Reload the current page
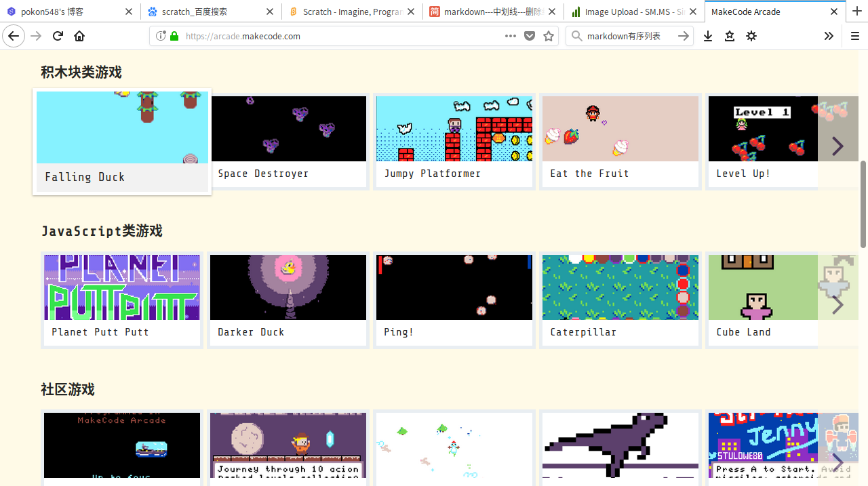868x486 pixels. [x=58, y=36]
